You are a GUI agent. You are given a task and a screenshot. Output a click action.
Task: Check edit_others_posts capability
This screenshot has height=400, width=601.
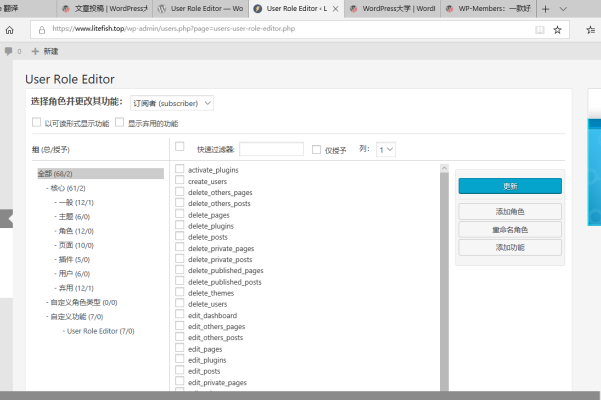point(179,336)
